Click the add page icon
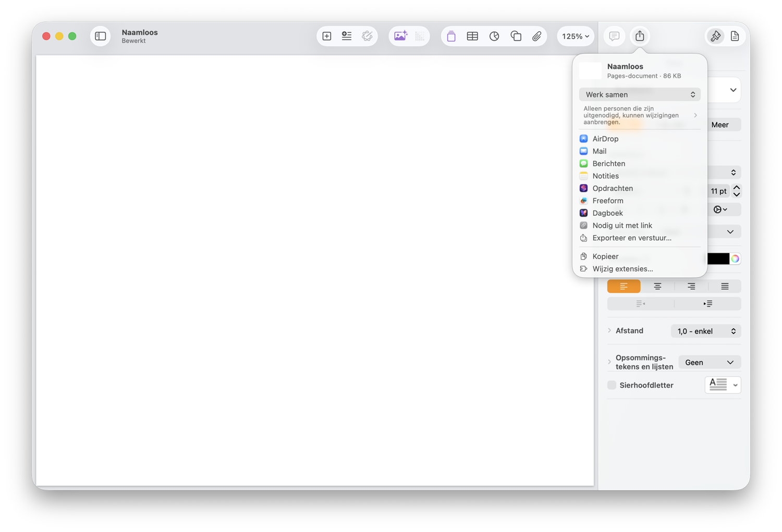The image size is (782, 532). (x=327, y=36)
